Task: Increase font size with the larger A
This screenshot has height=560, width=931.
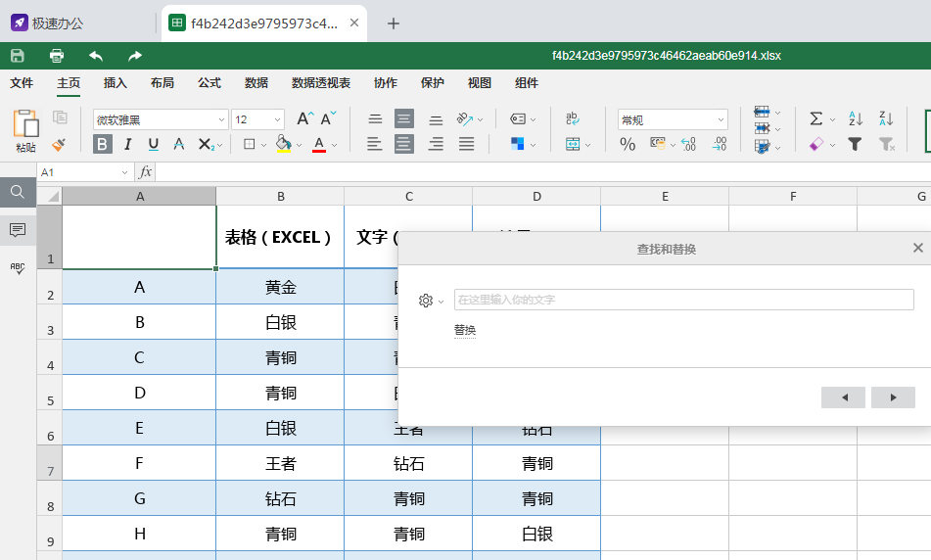Action: [x=304, y=118]
